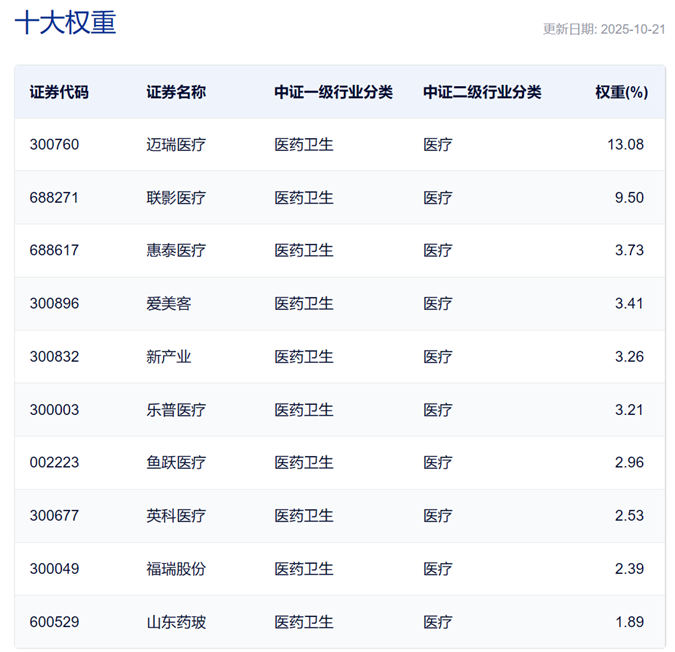Click 医药卫生 in the 福瑞股份 row
Image resolution: width=675 pixels, height=652 pixels.
click(304, 569)
